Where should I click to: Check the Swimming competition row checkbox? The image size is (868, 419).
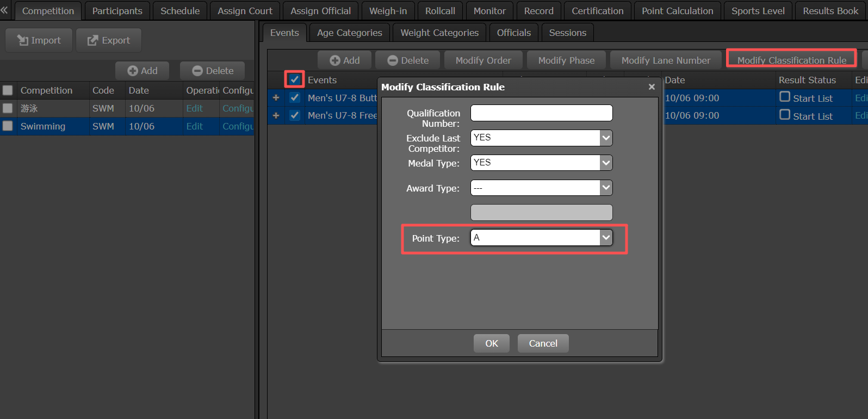point(8,126)
